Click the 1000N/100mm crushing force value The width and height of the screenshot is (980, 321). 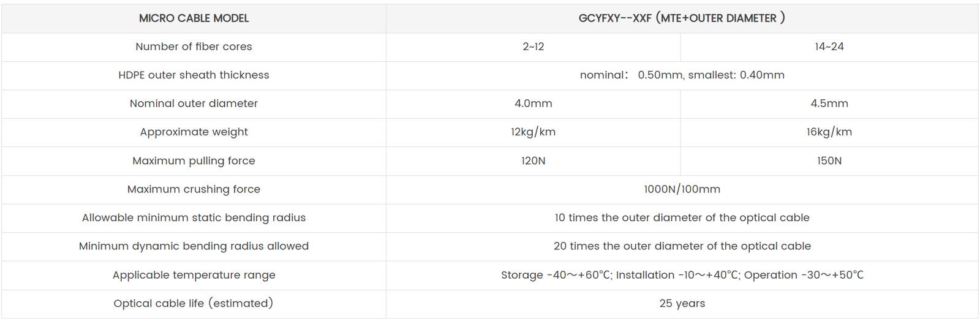pos(682,189)
